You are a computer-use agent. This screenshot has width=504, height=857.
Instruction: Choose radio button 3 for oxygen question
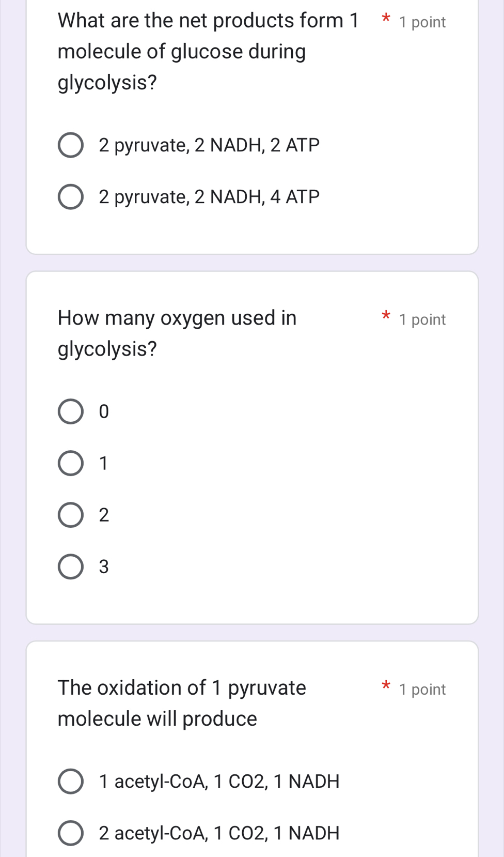click(x=70, y=567)
